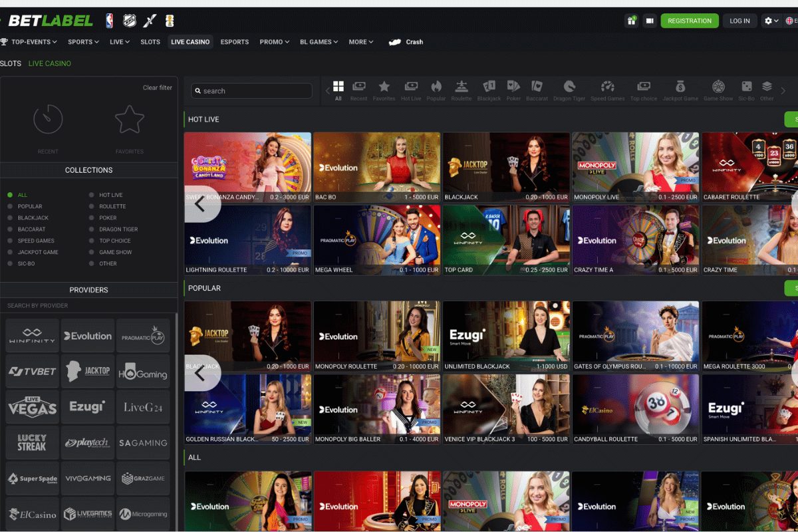Viewport: 798px width, 532px height.
Task: Filter by Ezugi provider logo
Action: [88, 407]
